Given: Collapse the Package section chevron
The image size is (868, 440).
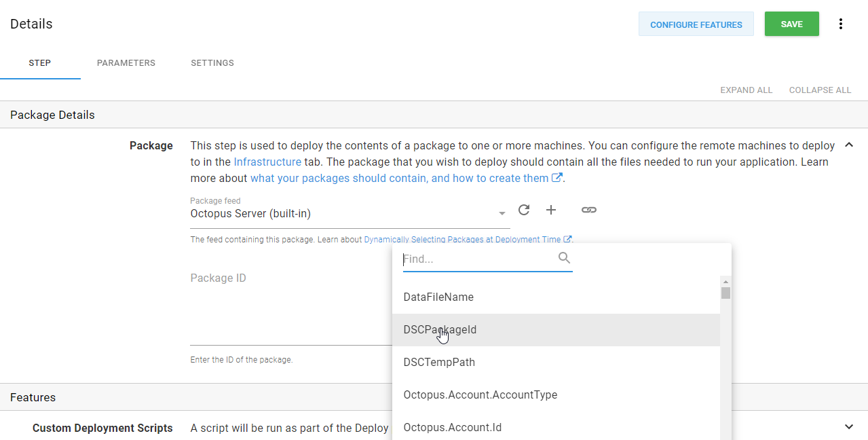Looking at the screenshot, I should (x=848, y=145).
